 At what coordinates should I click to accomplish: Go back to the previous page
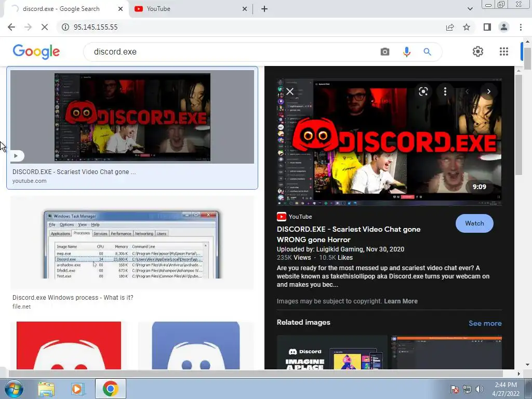click(x=11, y=27)
